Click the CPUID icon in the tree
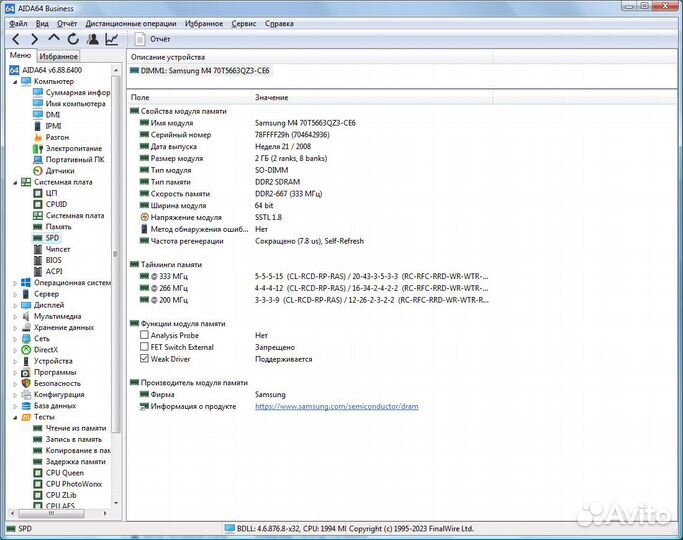This screenshot has height=540, width=683. pos(38,204)
